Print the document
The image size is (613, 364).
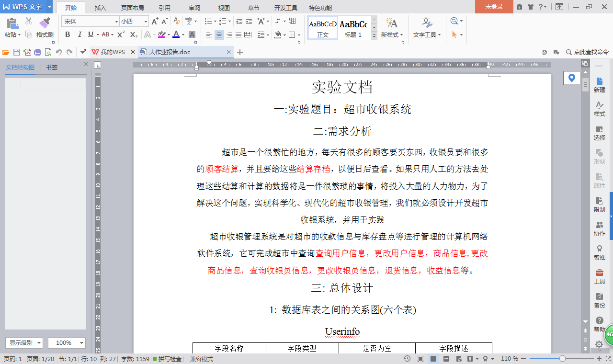(37, 52)
